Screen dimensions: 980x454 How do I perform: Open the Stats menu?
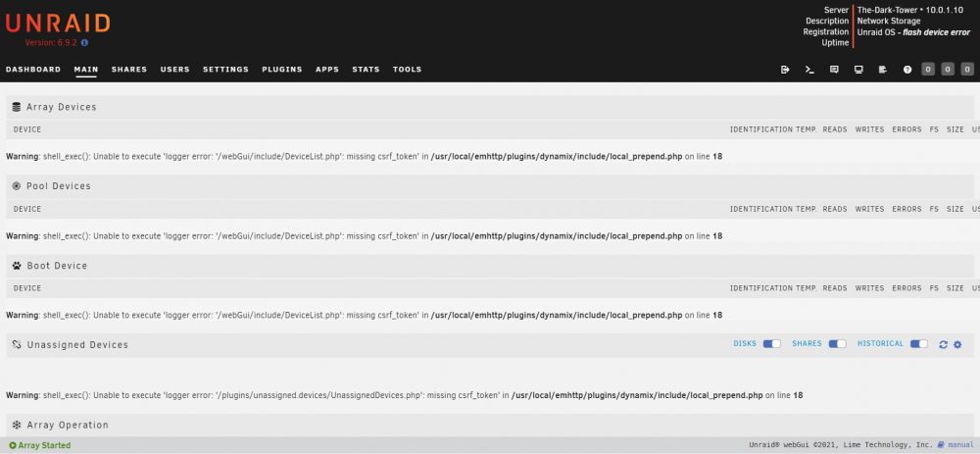[x=366, y=70]
